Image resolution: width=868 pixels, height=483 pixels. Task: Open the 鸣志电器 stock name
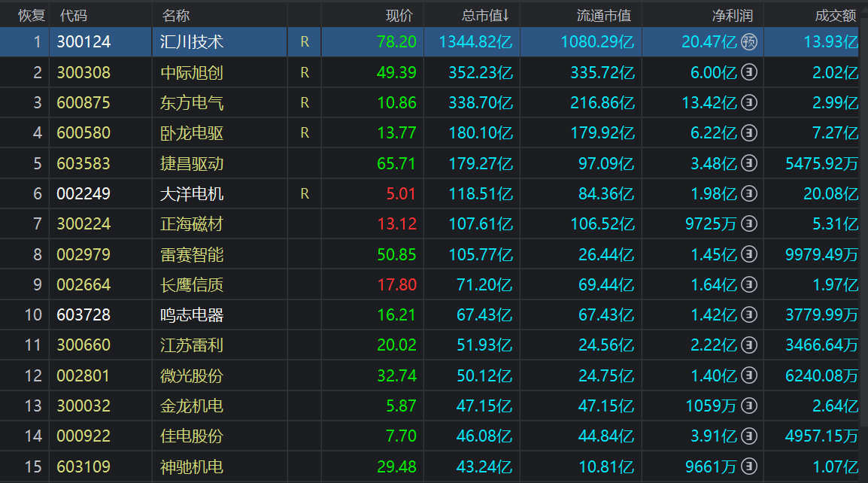pos(192,314)
